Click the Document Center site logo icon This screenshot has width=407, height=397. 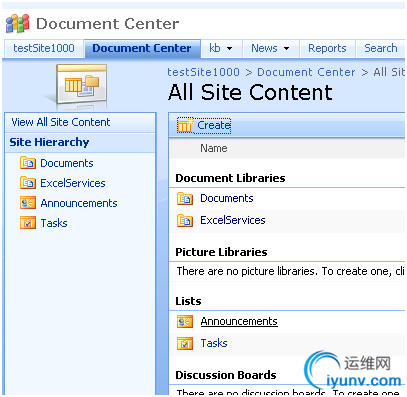coord(18,24)
